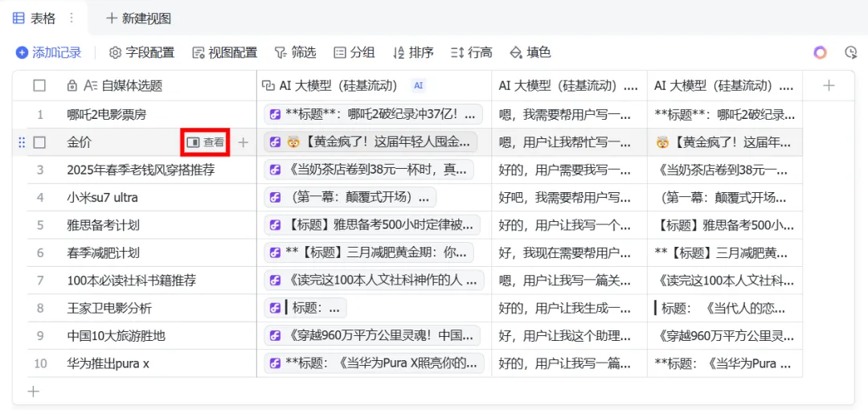Click the cell 春季减肥计划

(103, 253)
